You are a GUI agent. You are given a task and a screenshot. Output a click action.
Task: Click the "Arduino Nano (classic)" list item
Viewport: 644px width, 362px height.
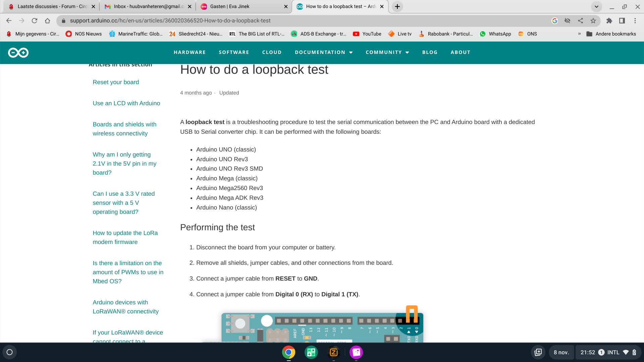(226, 207)
